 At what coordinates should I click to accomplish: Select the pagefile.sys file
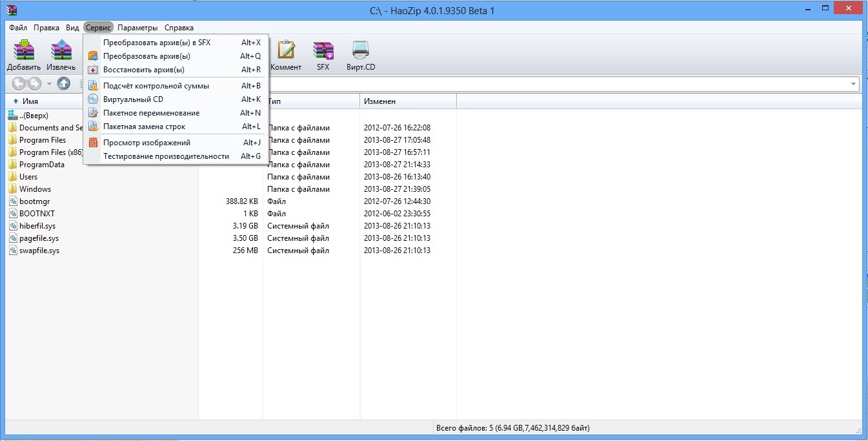tap(39, 238)
